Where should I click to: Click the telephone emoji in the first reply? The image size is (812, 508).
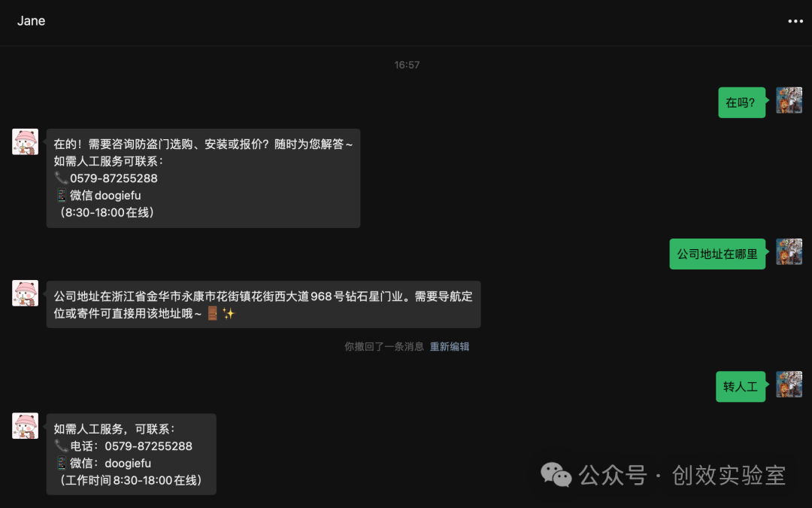(61, 178)
